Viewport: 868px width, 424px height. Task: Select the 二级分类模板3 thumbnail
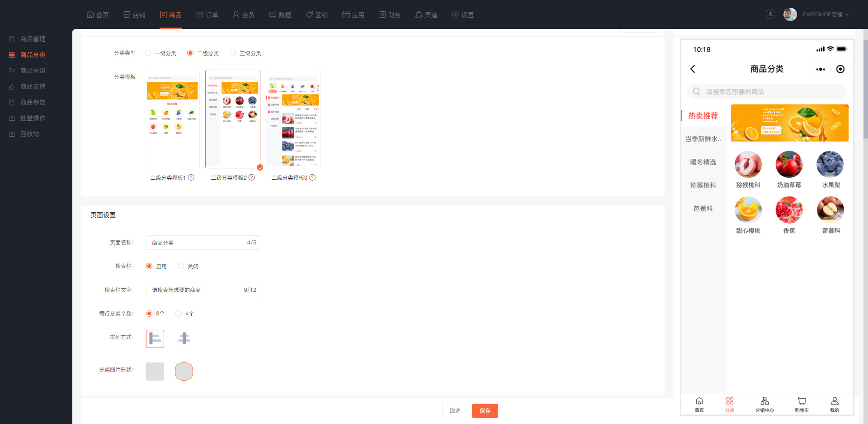click(x=293, y=119)
